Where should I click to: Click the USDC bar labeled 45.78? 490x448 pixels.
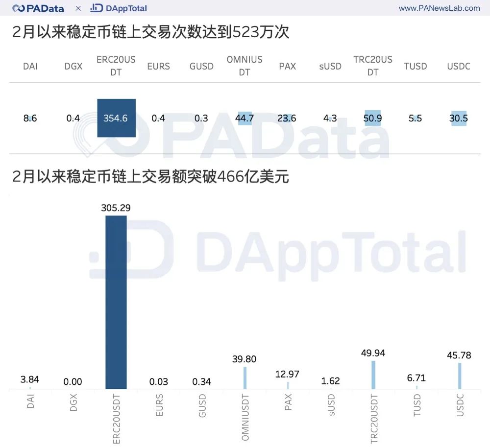460,376
